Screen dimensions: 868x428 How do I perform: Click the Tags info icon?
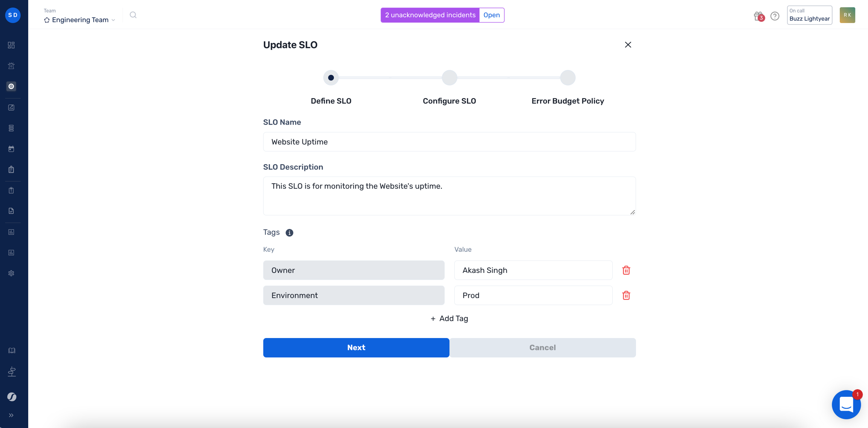pos(289,233)
